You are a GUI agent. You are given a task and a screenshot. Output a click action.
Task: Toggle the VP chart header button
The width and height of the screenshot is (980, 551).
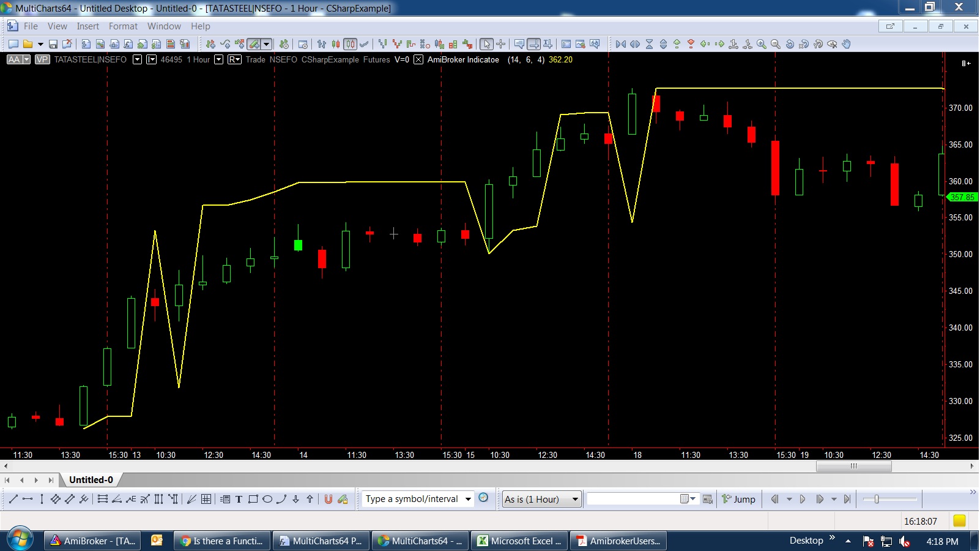(42, 59)
